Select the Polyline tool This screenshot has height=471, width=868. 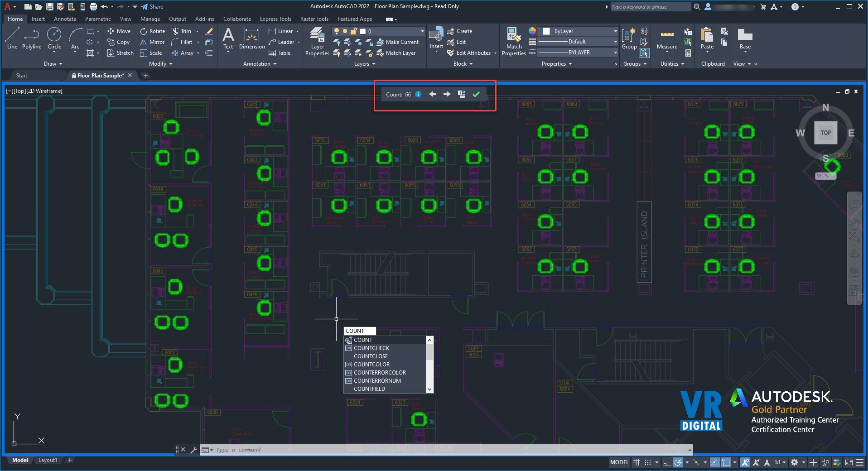tap(32, 38)
